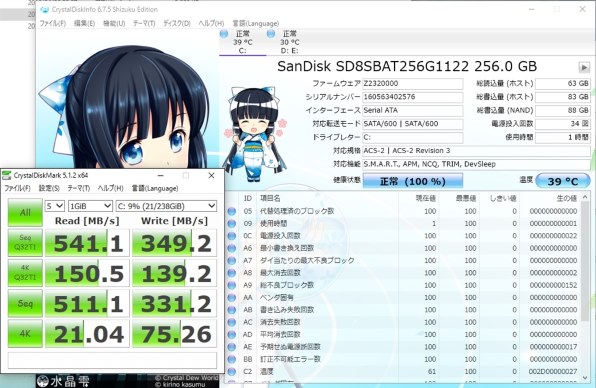Click serial number field 160563402576
596x388 pixels.
click(412, 97)
